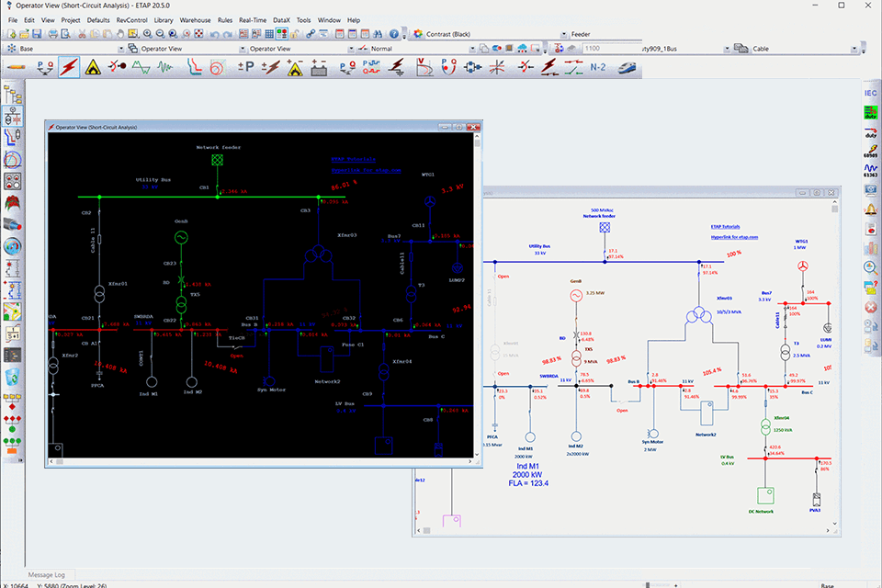Image resolution: width=882 pixels, height=588 pixels.
Task: Open Motor Acceleration analysis mode
Action: (117, 67)
